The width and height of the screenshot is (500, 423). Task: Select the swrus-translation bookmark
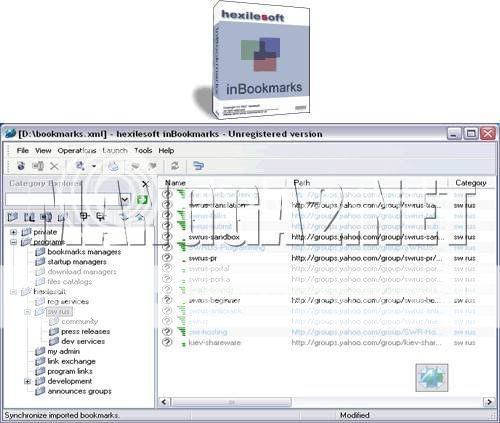pyautogui.click(x=217, y=205)
